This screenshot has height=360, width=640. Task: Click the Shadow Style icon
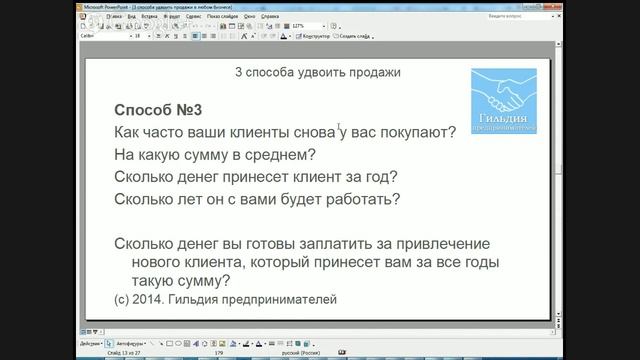(x=298, y=344)
